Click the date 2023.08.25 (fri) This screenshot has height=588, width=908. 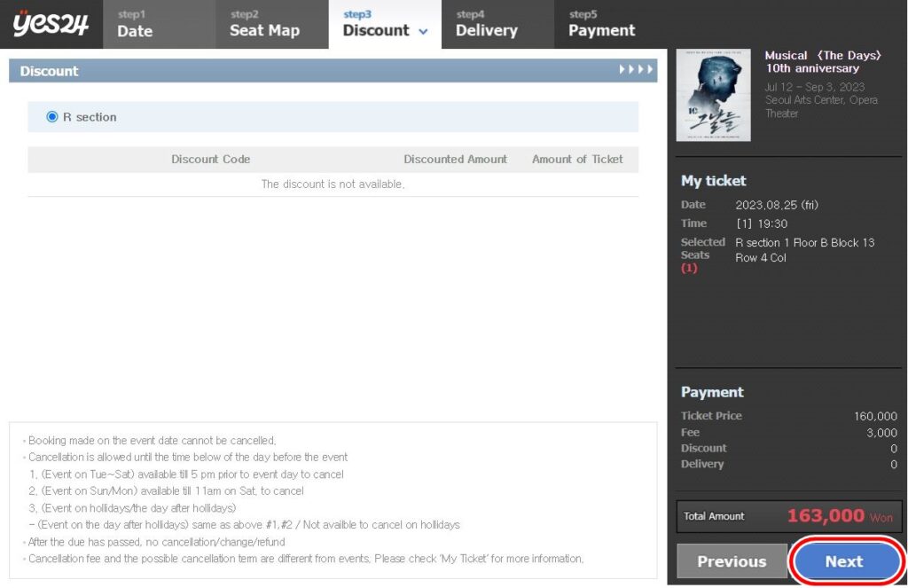777,205
